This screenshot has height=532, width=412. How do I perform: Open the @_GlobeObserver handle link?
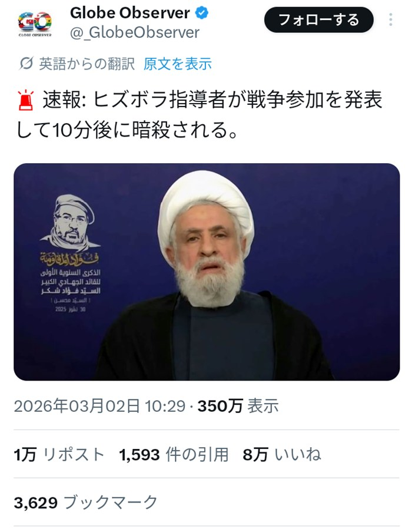135,32
